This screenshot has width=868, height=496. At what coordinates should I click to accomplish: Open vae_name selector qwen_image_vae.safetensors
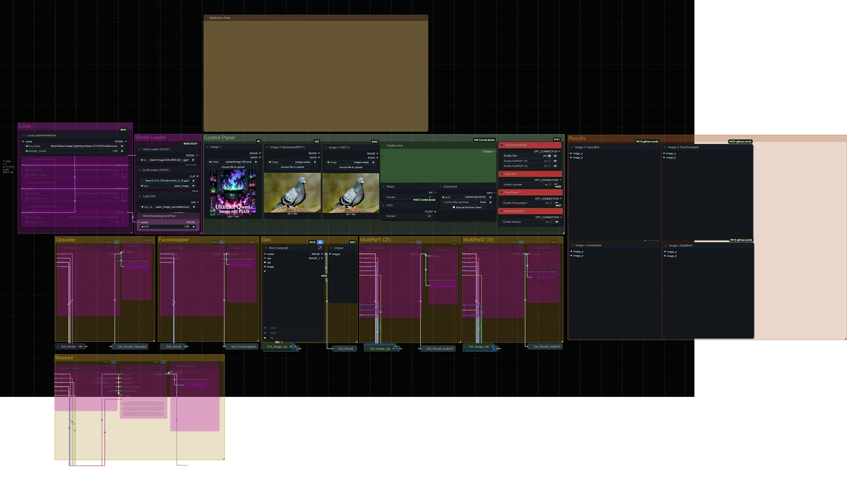168,207
